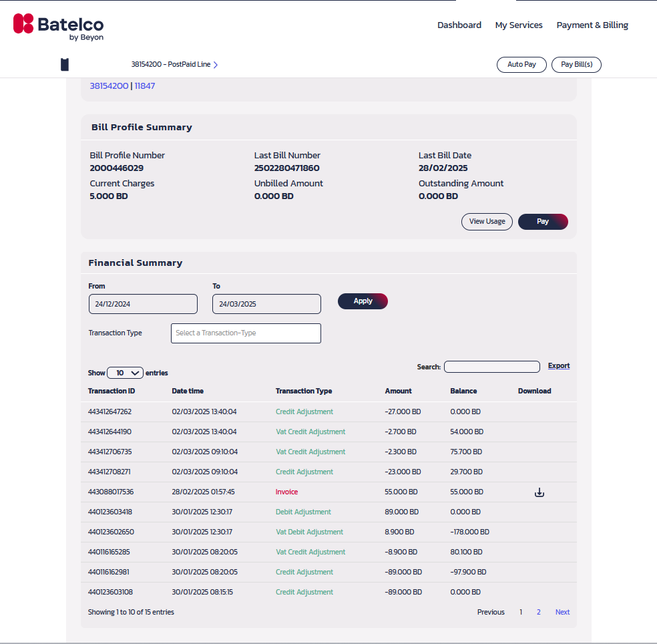Click Previous pagination link
The height and width of the screenshot is (644, 657).
coord(491,612)
